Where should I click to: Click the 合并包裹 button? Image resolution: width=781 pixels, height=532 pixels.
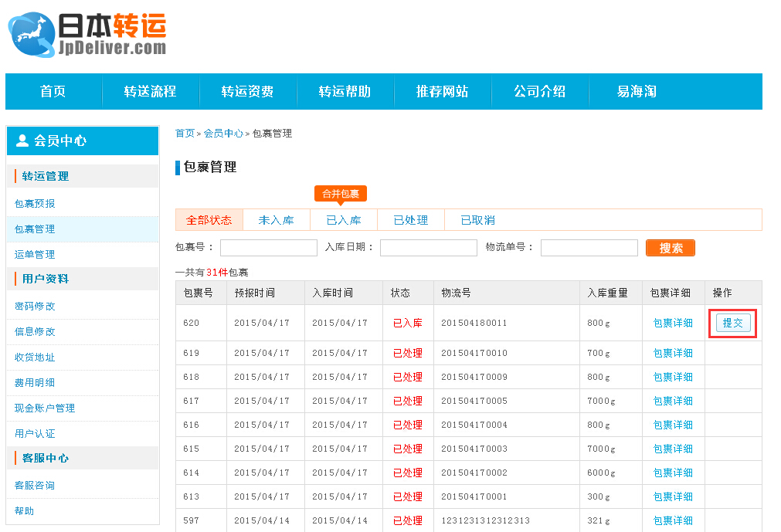[341, 194]
